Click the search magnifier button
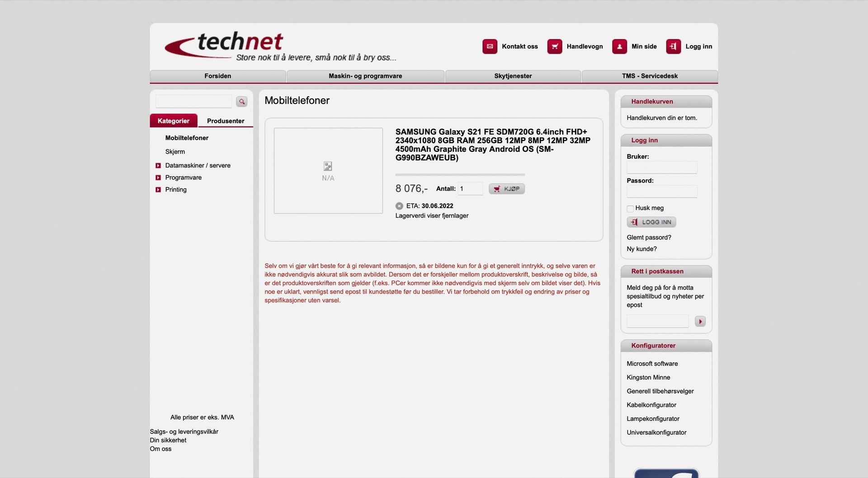This screenshot has height=478, width=868. 242,102
